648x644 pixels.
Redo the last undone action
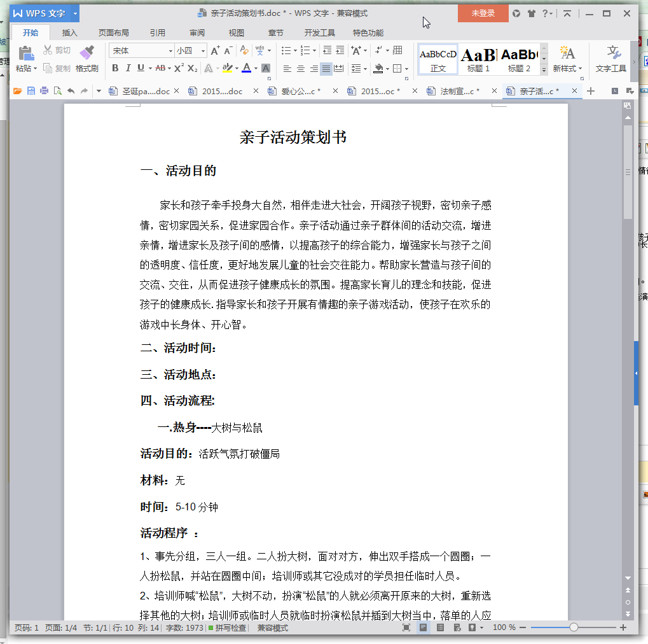point(85,91)
